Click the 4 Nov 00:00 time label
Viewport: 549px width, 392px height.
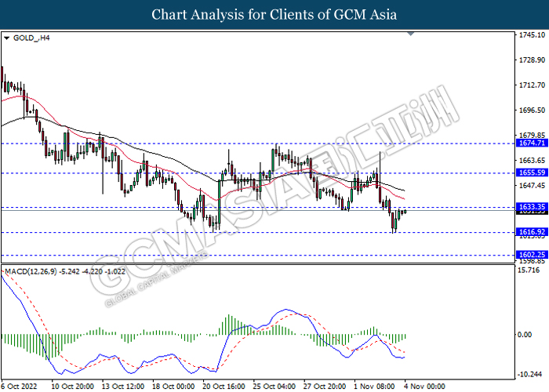coord(425,386)
